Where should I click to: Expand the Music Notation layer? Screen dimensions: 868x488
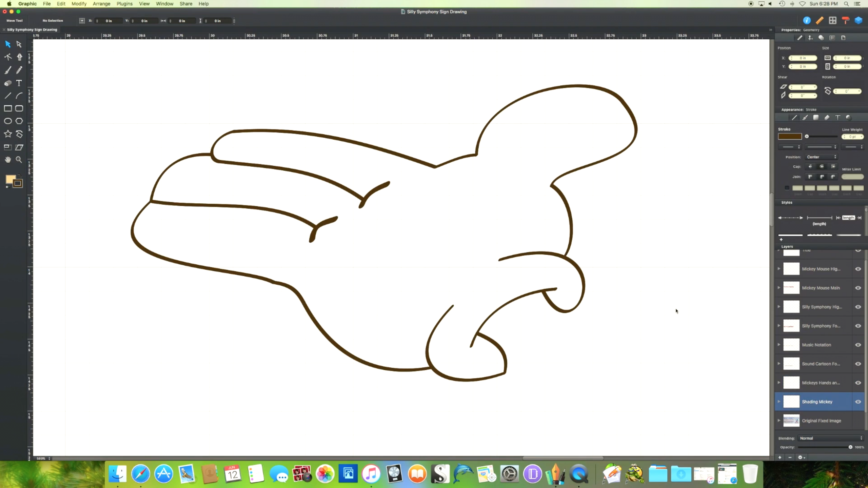click(779, 344)
